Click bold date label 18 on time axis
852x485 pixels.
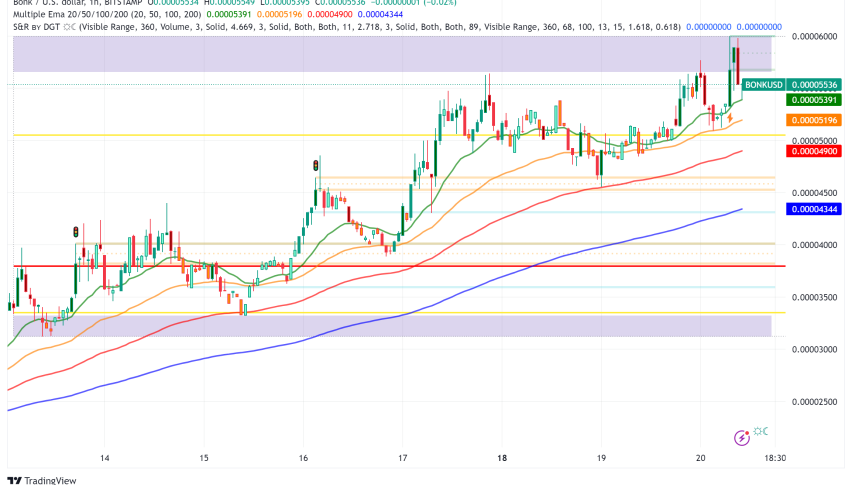pyautogui.click(x=502, y=458)
